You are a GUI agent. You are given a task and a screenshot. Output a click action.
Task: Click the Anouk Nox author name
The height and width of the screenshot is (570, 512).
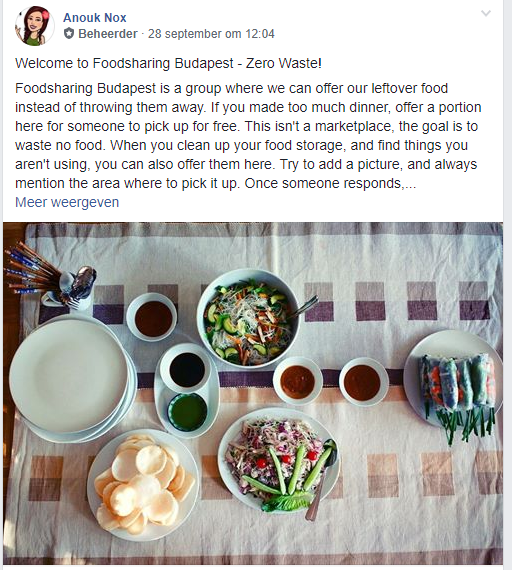pyautogui.click(x=95, y=17)
